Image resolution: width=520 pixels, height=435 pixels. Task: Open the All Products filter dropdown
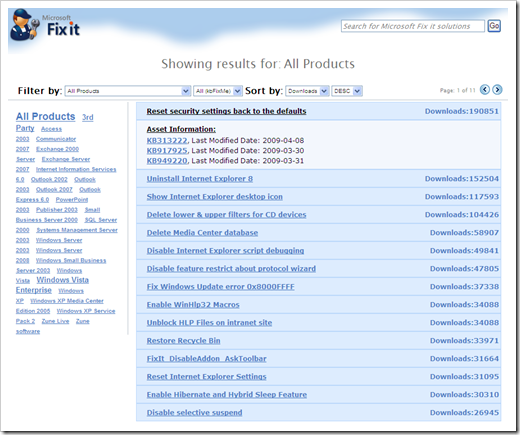pos(128,91)
